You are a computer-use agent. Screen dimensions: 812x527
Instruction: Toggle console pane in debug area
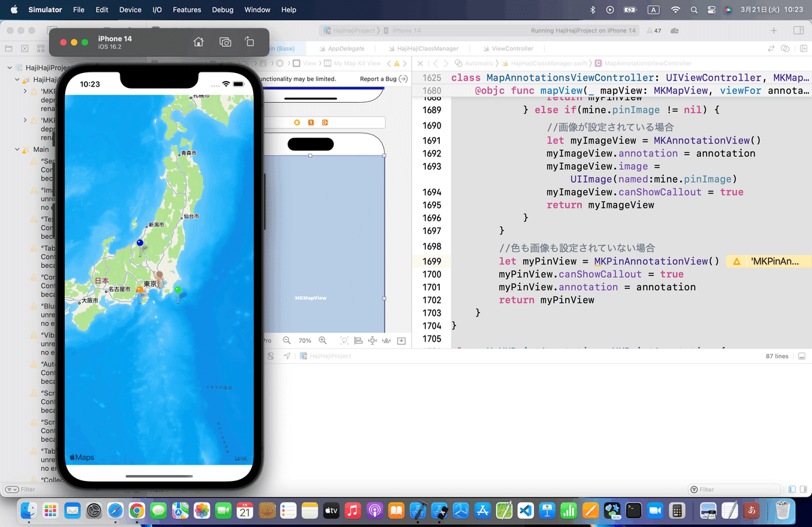pos(803,489)
